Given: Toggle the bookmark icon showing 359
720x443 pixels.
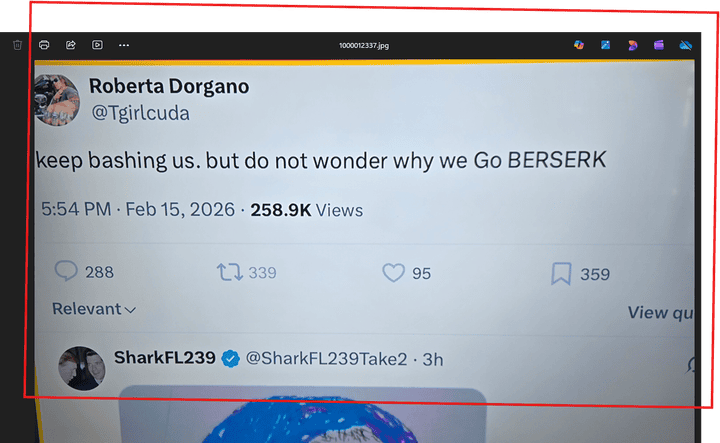Looking at the screenshot, I should point(561,274).
